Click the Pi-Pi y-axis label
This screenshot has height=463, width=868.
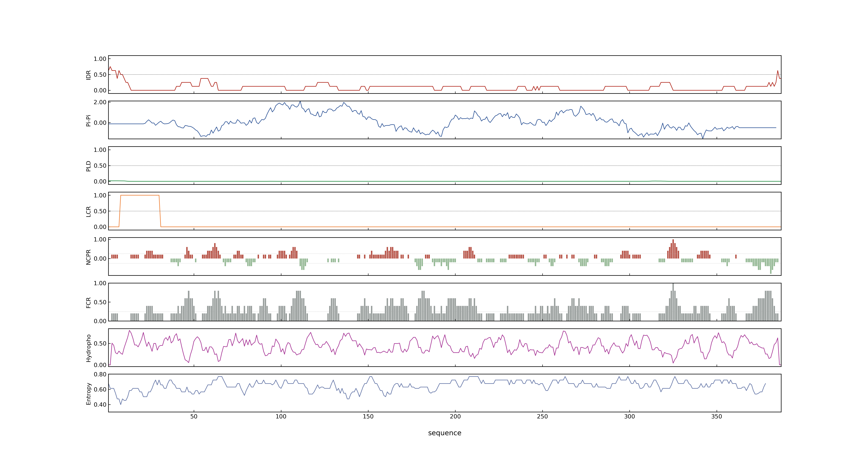[x=89, y=120]
